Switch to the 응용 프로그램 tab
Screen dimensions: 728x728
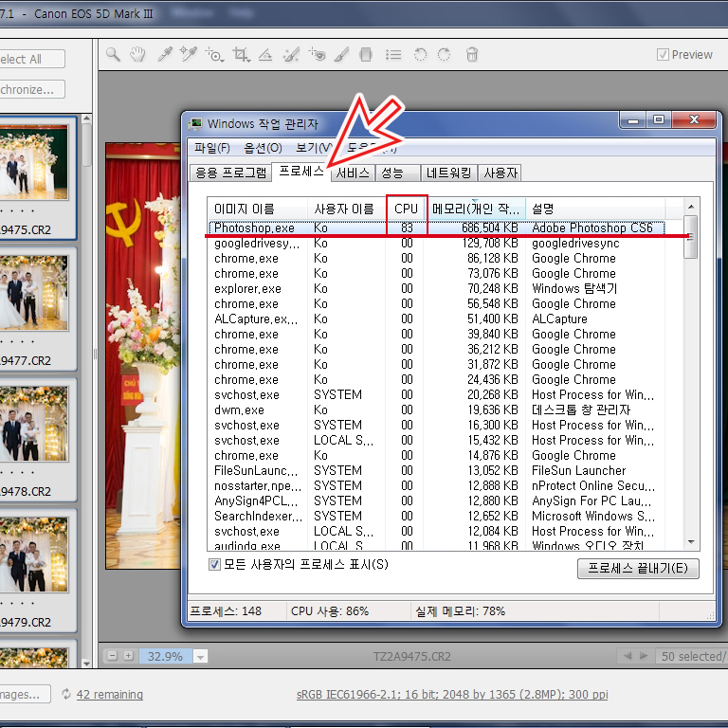tap(230, 173)
